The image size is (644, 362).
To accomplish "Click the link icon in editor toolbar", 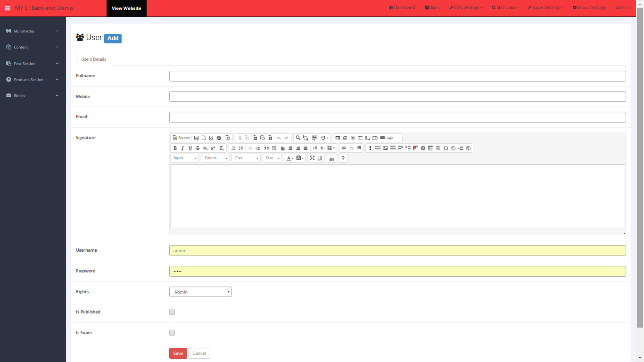I will tap(344, 148).
